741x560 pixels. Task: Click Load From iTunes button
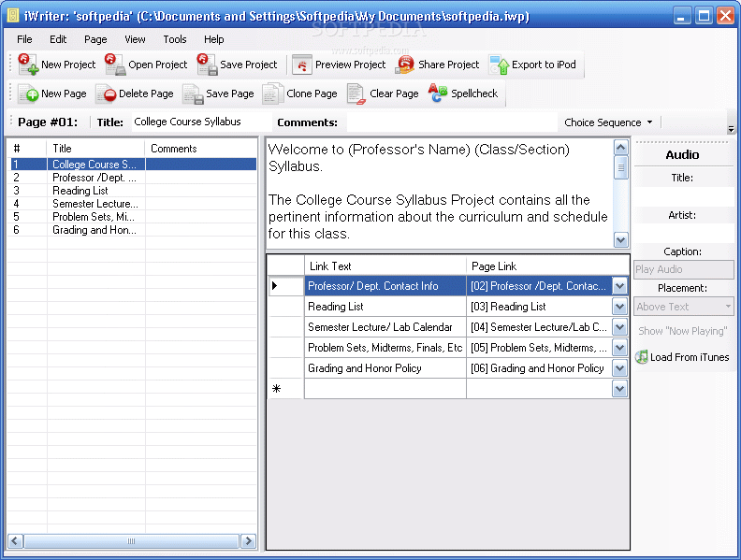point(682,357)
